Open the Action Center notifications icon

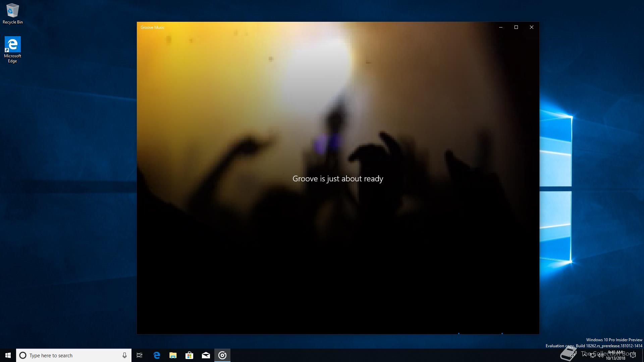click(x=633, y=355)
